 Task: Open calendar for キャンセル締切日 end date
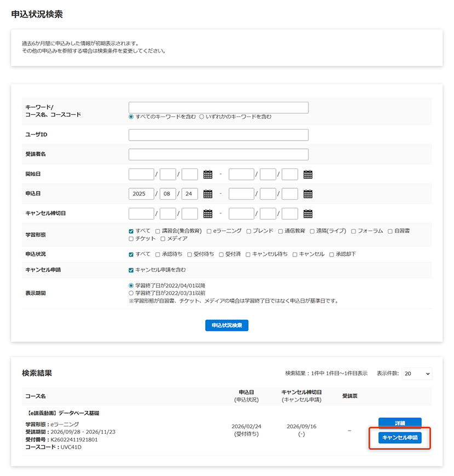point(308,214)
